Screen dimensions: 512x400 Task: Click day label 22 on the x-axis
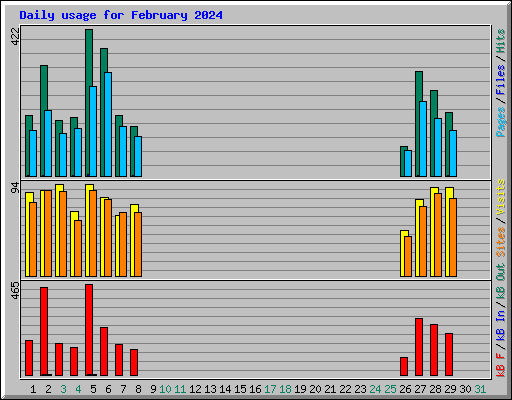click(345, 389)
